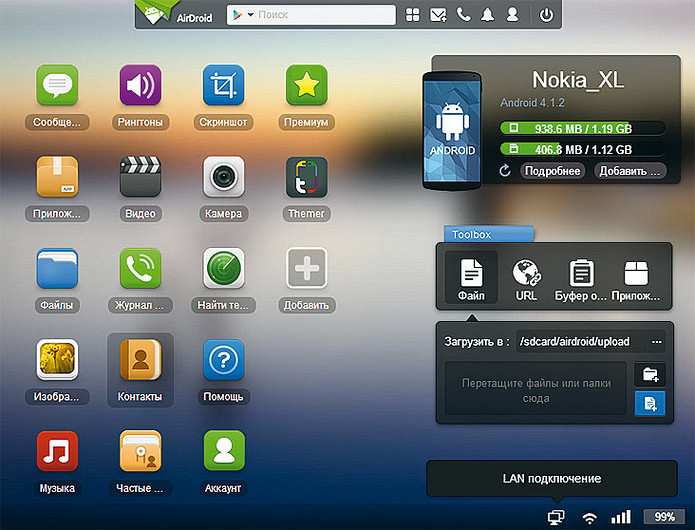Screen dimensions: 695x530
Task: Select the URL tab in Toolbox
Action: 526,278
